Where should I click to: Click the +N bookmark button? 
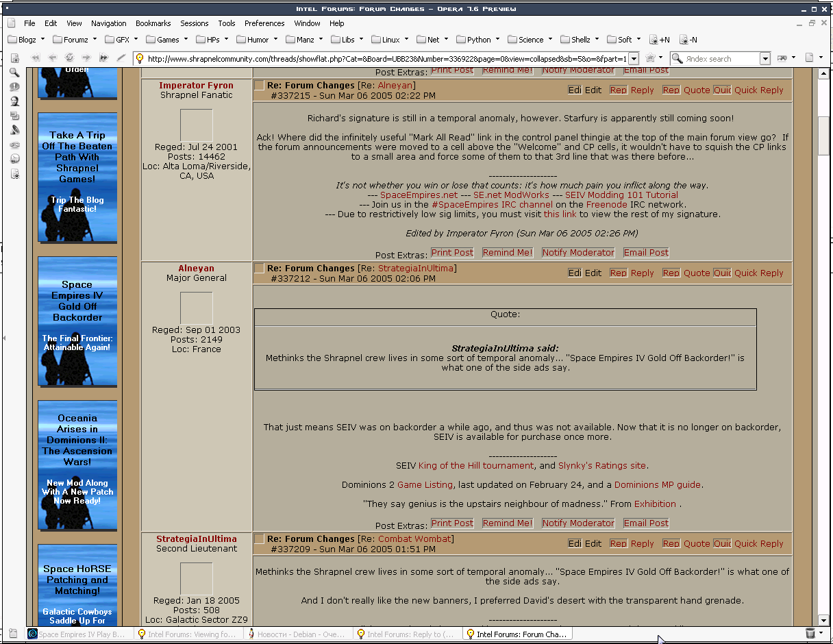660,40
